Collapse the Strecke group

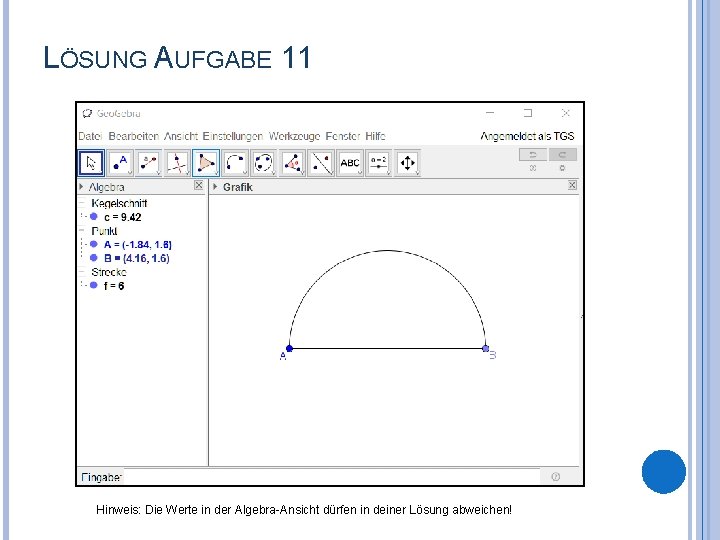pos(82,271)
